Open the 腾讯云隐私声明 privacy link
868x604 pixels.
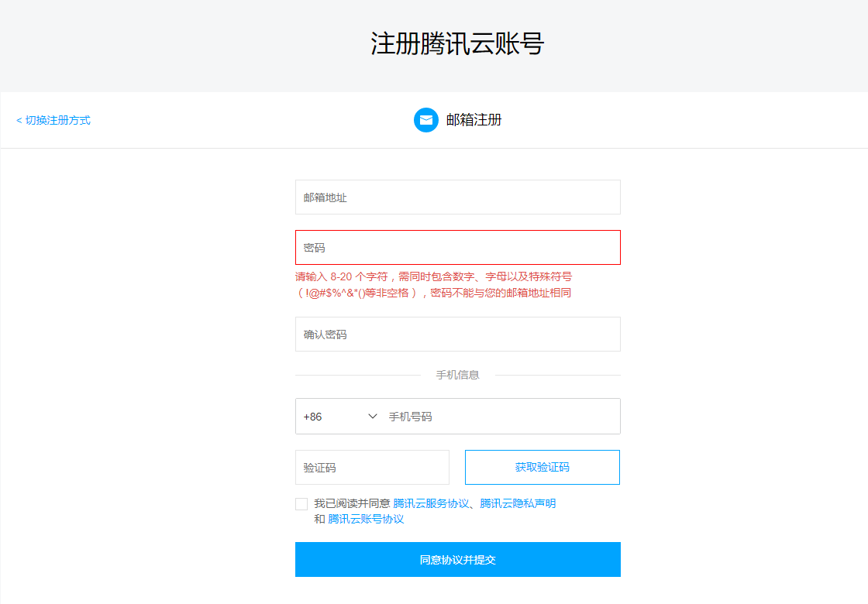(x=518, y=503)
